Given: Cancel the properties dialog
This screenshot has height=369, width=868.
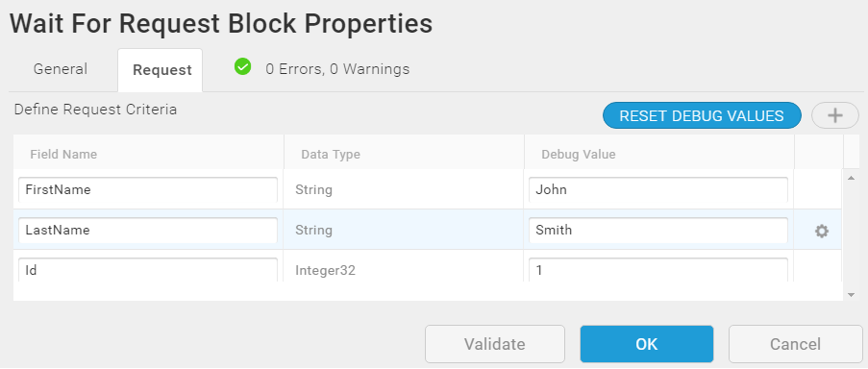Looking at the screenshot, I should tap(795, 344).
